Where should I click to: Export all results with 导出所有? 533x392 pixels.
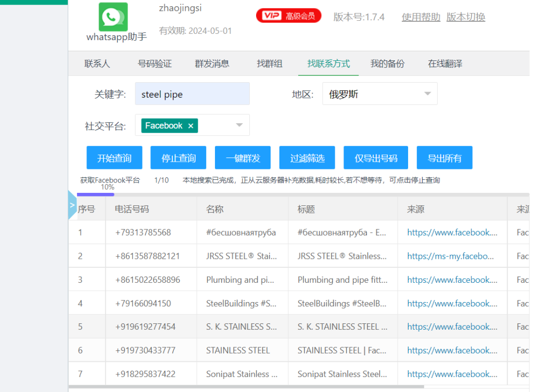point(445,158)
